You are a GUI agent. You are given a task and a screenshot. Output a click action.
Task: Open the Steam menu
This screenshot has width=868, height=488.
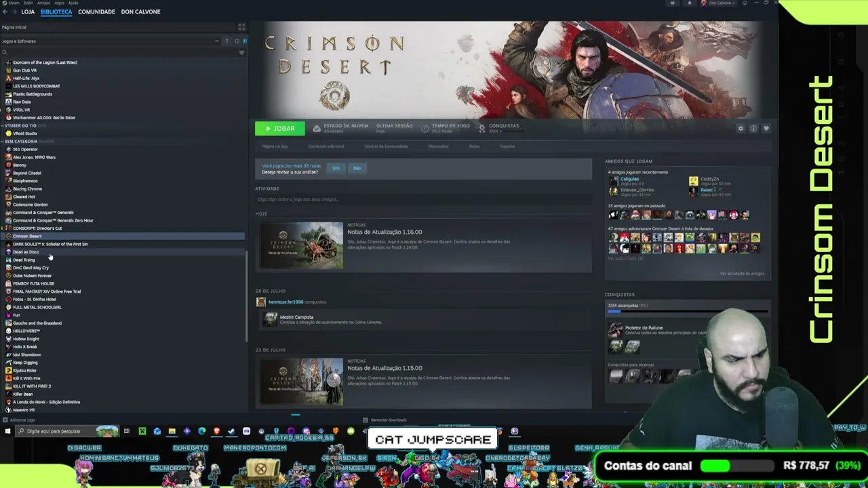[x=14, y=3]
